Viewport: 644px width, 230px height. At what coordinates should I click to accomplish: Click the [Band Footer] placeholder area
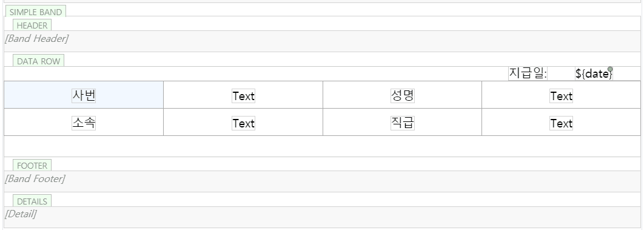pyautogui.click(x=322, y=181)
